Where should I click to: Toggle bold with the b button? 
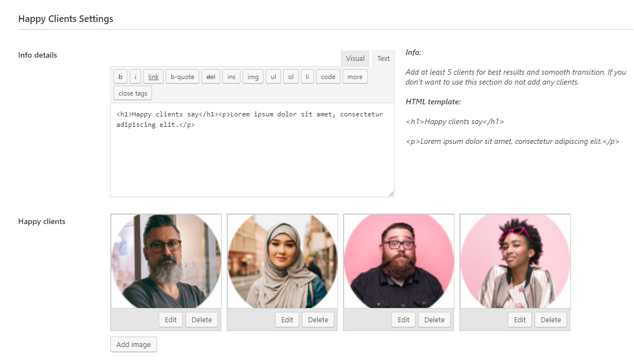[121, 77]
